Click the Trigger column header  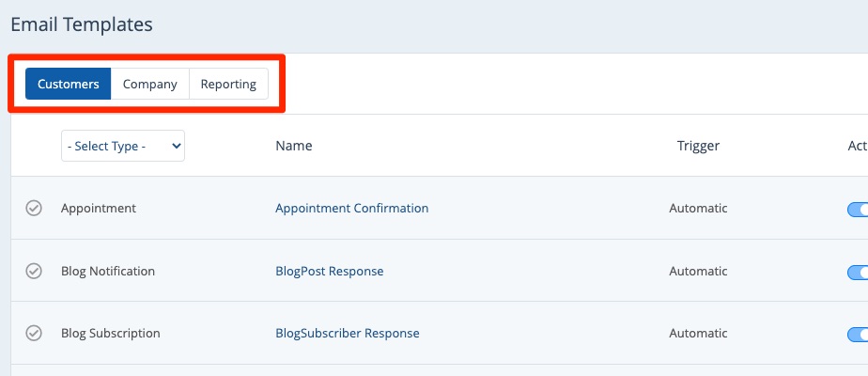[698, 146]
